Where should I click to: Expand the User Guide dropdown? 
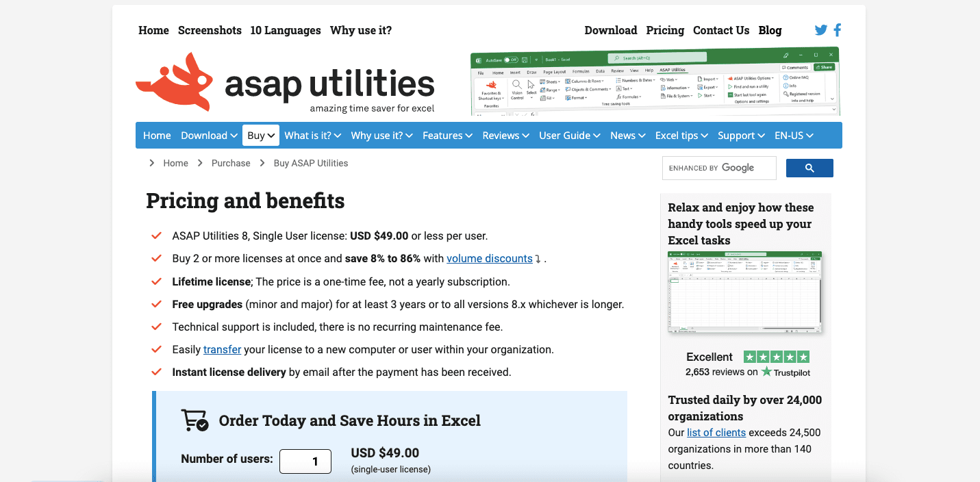coord(570,136)
